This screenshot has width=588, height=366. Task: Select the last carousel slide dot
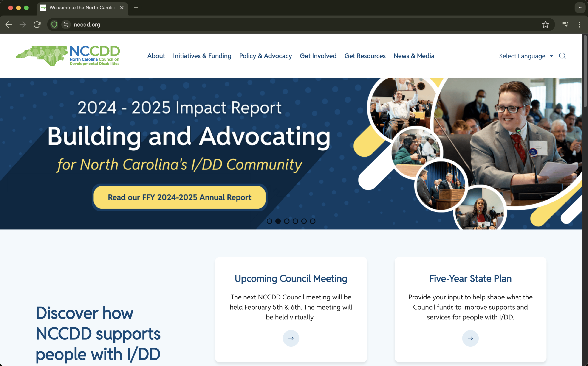point(313,221)
